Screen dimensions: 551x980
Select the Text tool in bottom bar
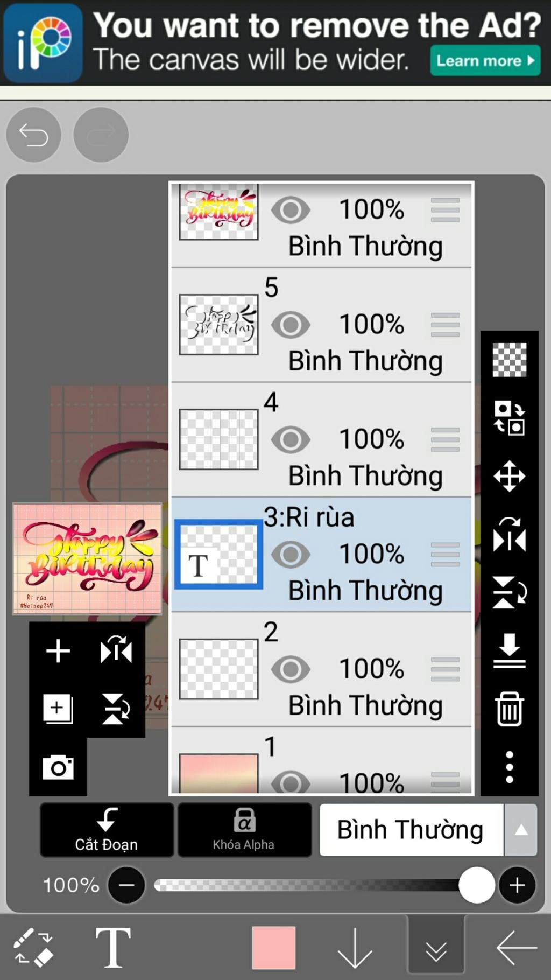click(113, 947)
